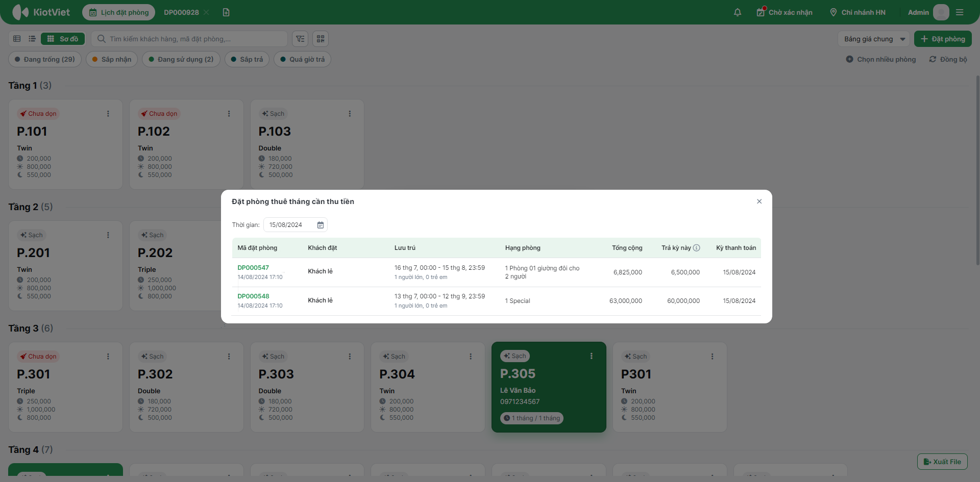The width and height of the screenshot is (980, 482).
Task: Click the Chưa dọn badge on P.101
Action: click(x=39, y=114)
